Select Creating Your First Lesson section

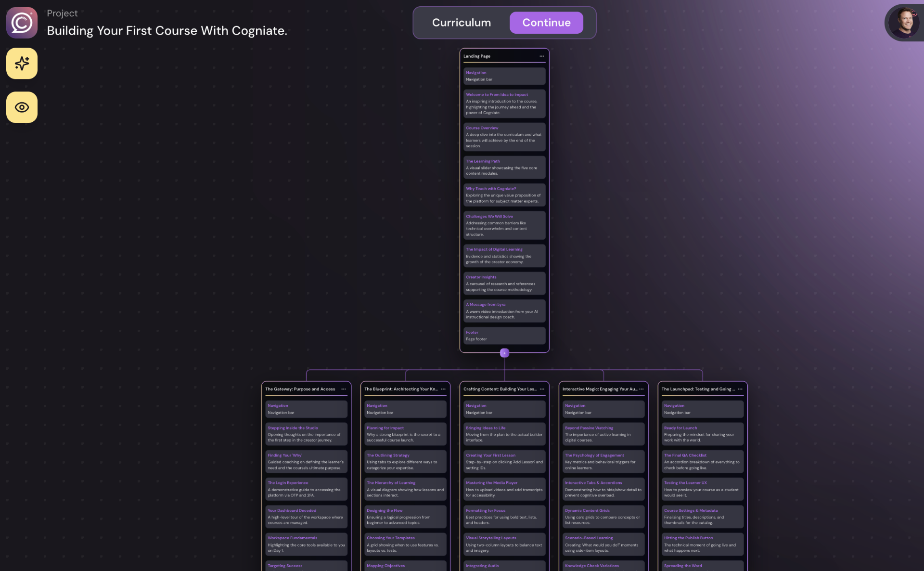[504, 461]
